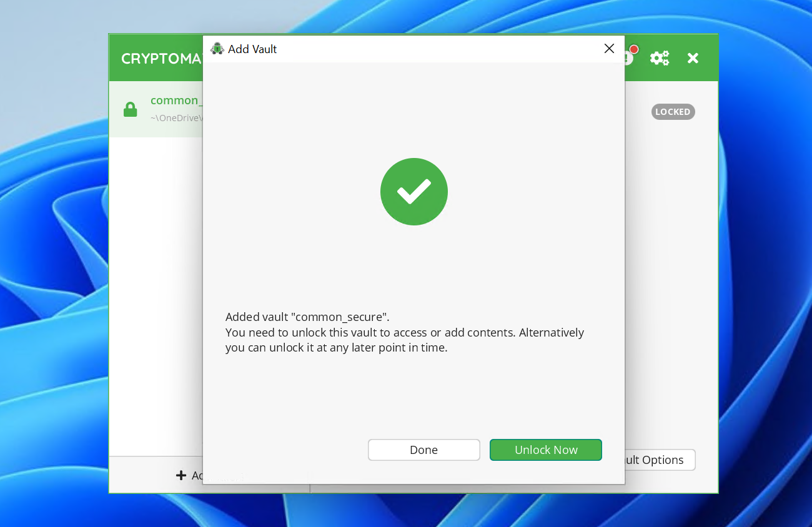The height and width of the screenshot is (527, 812).
Task: Click the green lock icon beside common_secure
Action: (x=130, y=109)
